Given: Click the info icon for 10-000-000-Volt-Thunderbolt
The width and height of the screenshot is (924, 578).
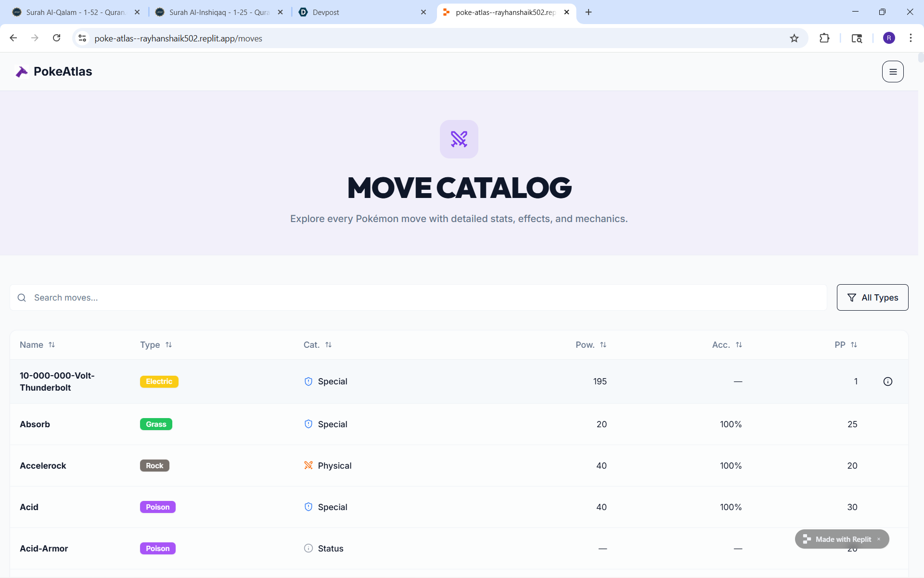Looking at the screenshot, I should 887,381.
